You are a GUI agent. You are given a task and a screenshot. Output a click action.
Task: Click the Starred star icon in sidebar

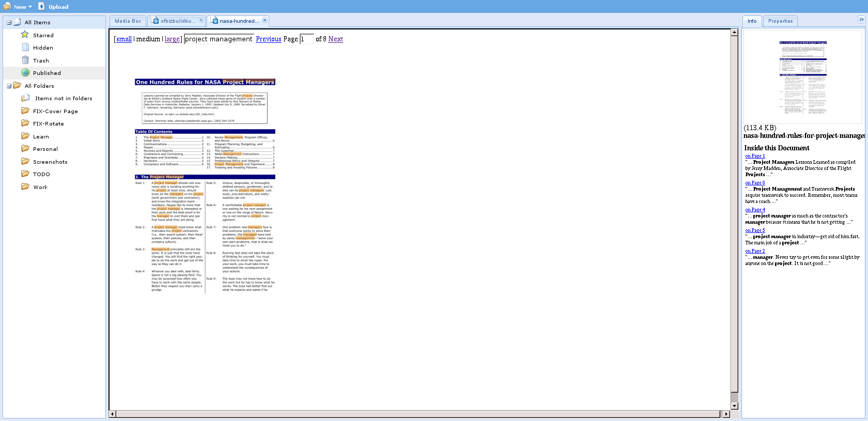click(25, 35)
